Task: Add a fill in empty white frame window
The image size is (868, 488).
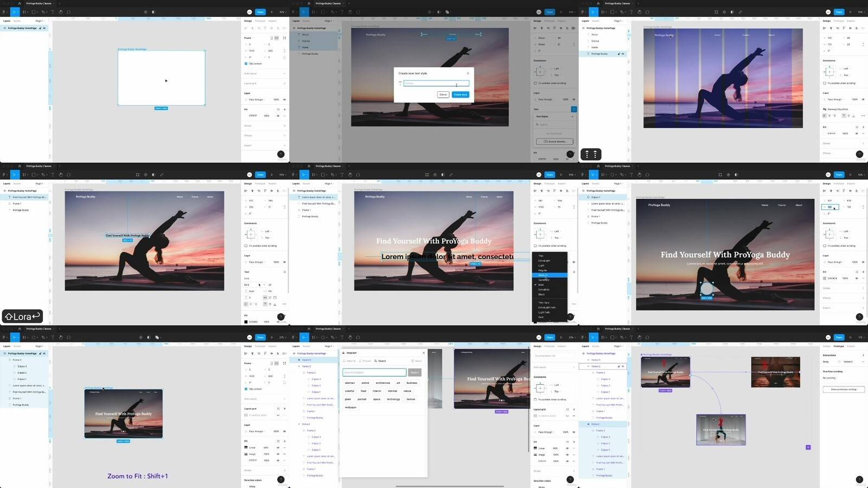Action: pyautogui.click(x=284, y=109)
